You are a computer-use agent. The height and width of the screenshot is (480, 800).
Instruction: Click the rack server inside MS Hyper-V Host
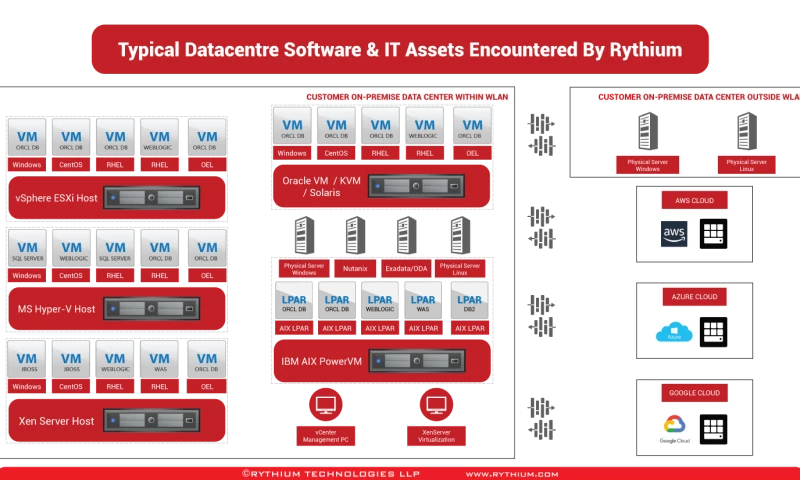pyautogui.click(x=152, y=309)
